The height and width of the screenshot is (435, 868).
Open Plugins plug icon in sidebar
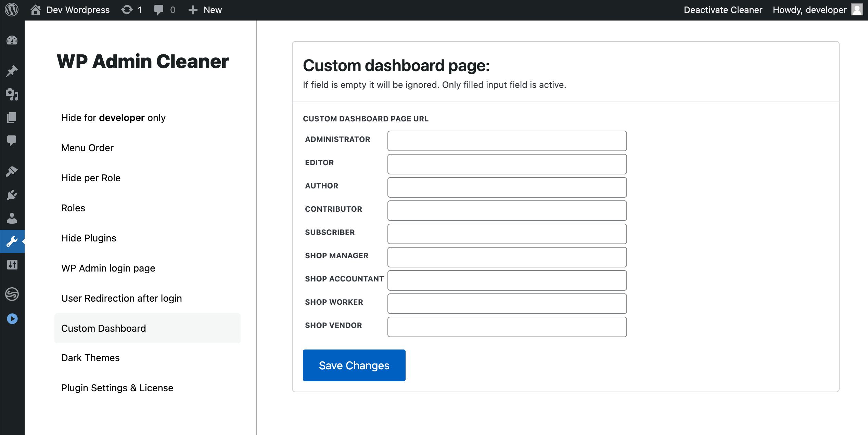pyautogui.click(x=12, y=195)
